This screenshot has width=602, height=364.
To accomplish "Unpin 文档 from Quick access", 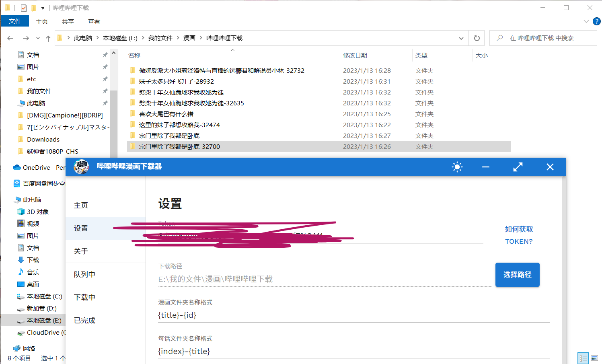I will coord(105,54).
